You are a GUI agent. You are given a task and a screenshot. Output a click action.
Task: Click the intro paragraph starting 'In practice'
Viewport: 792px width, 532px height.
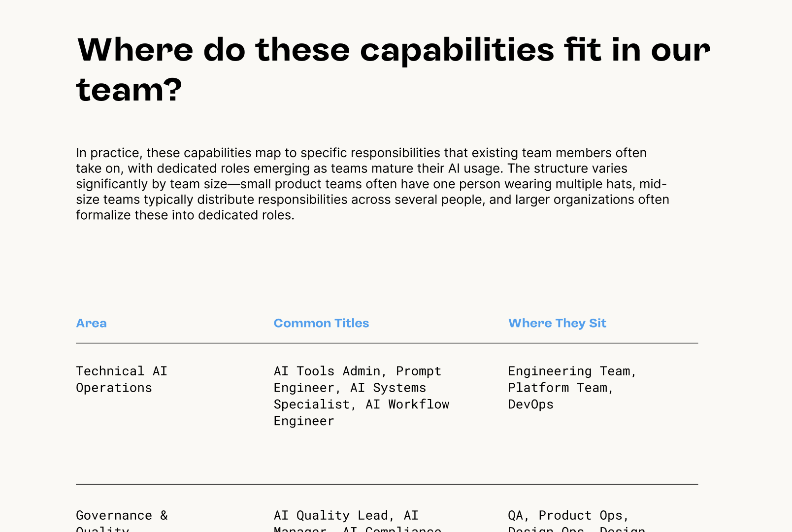point(372,184)
